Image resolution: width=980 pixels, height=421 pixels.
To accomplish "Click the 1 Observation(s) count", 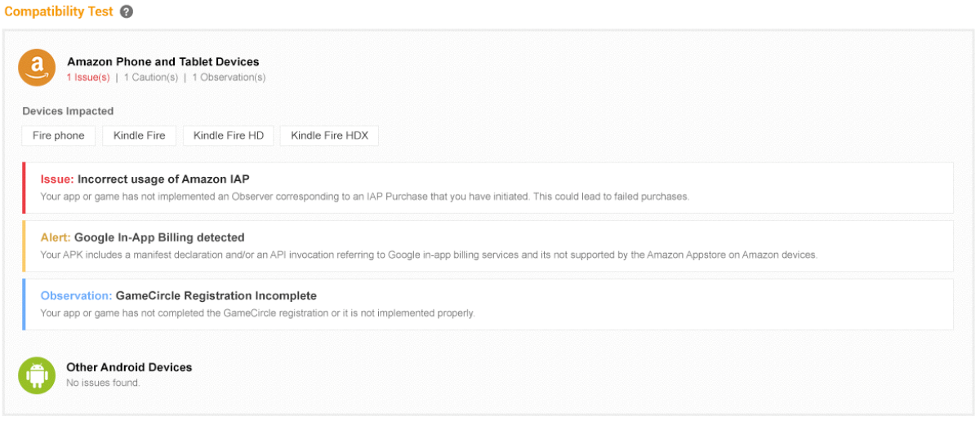I will point(229,78).
